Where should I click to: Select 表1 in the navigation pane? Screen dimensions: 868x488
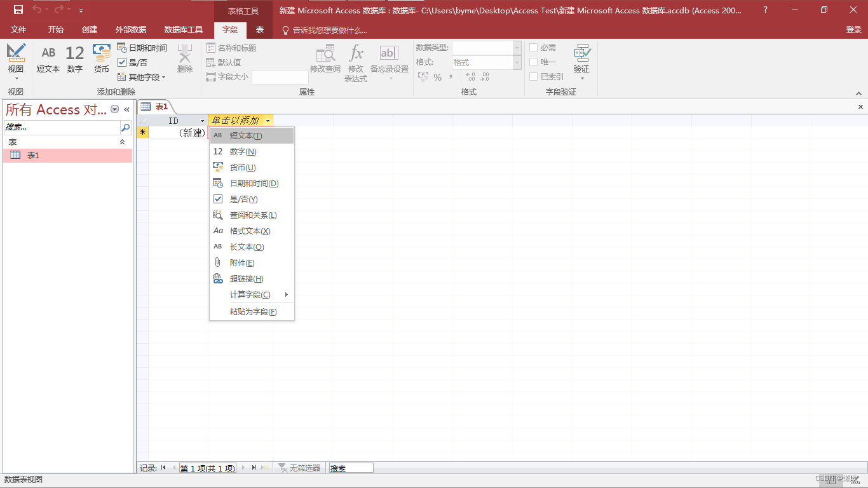click(68, 155)
